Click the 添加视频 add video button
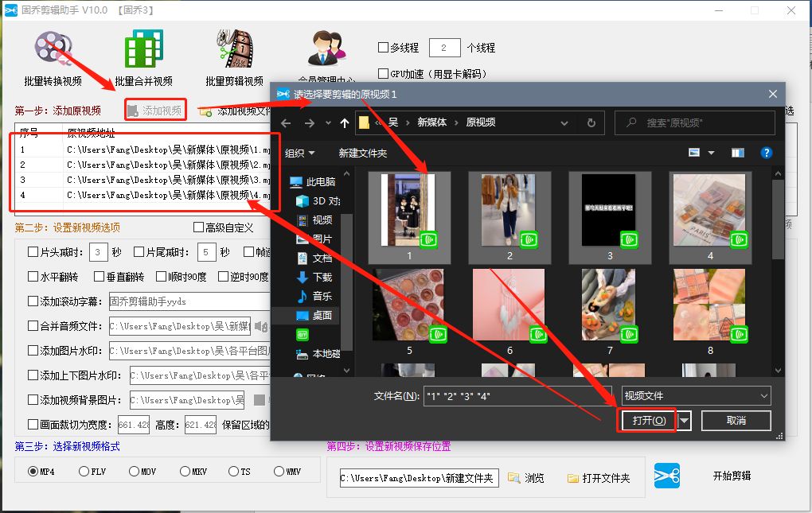Viewport: 812px width, 513px height. 156,109
